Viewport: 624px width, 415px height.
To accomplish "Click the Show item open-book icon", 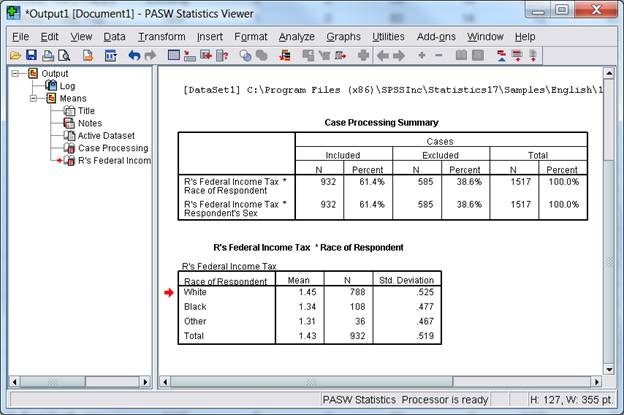I will (461, 55).
